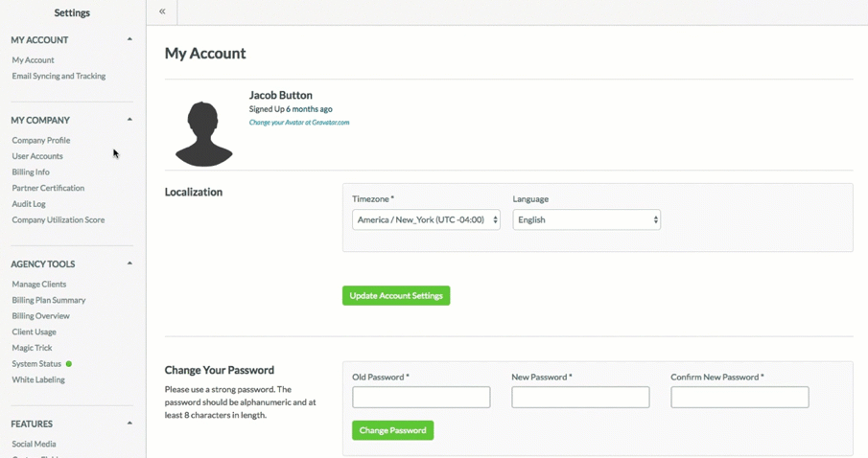Select Billing Info menu item
This screenshot has height=458, width=868.
31,172
